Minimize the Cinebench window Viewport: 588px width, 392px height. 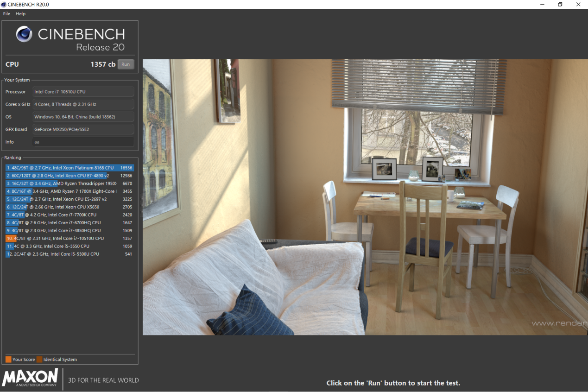[x=542, y=4]
